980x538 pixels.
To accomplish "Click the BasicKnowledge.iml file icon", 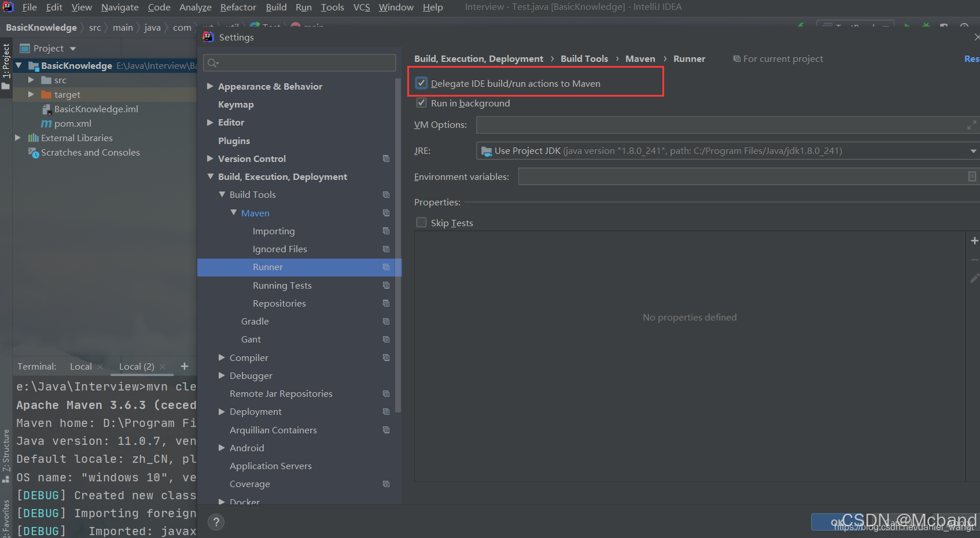I will [47, 109].
